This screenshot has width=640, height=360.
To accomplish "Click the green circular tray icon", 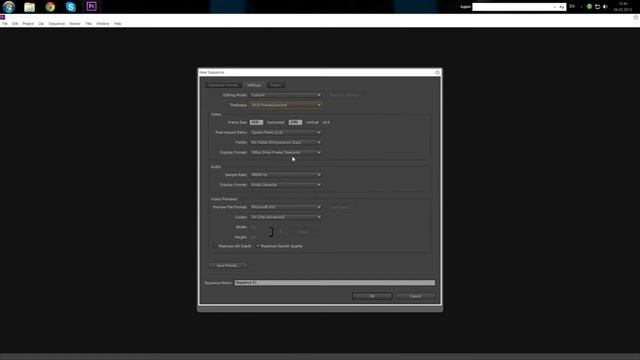I will [x=589, y=7].
